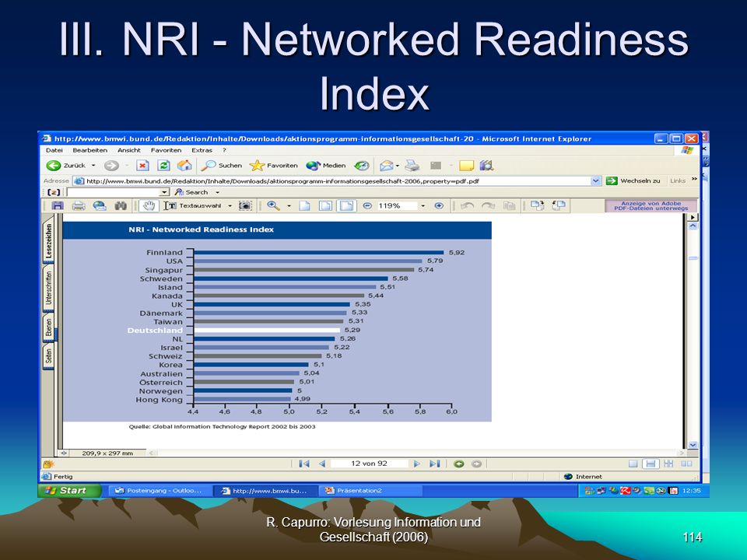Click the browser Refresh icon
The height and width of the screenshot is (560, 747).
163,165
